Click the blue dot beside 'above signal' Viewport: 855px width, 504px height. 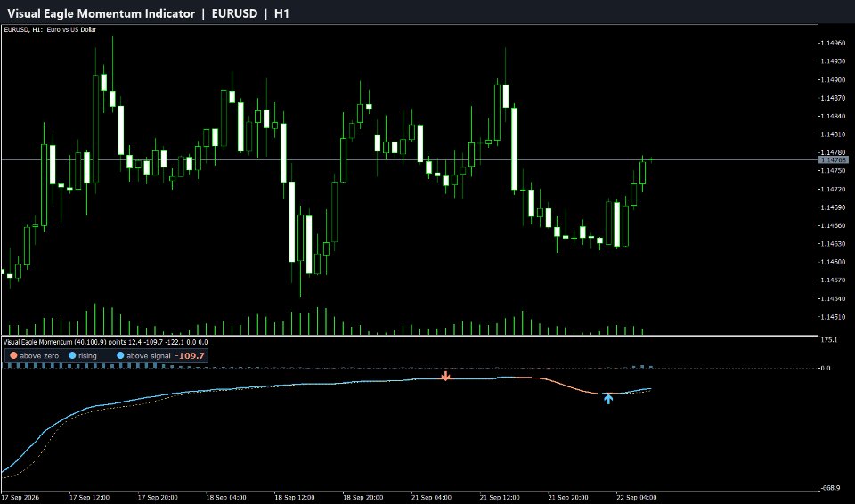point(120,355)
